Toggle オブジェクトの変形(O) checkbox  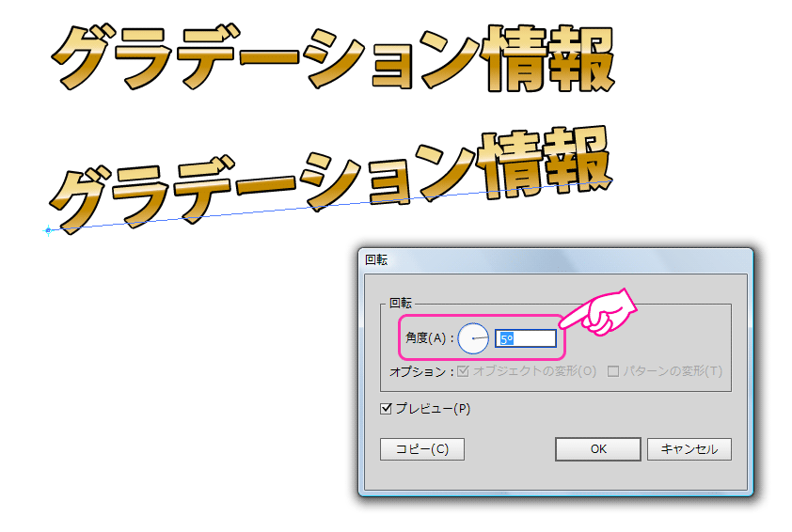tap(463, 371)
